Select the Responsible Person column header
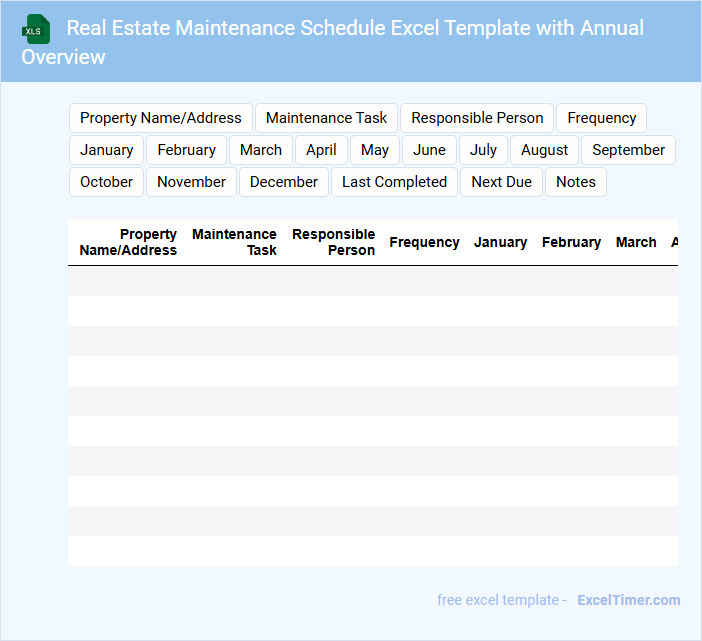Screen dimensions: 702x641 point(333,242)
